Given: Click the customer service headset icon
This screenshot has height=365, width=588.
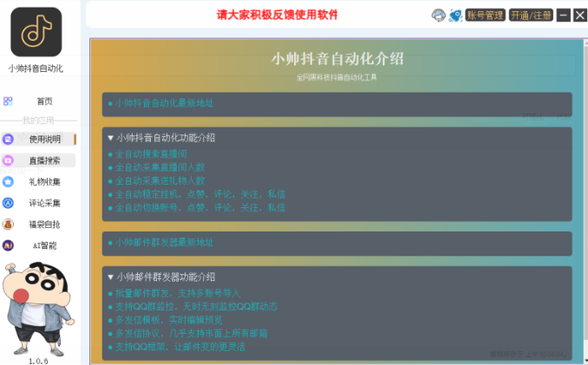Looking at the screenshot, I should pyautogui.click(x=438, y=16).
